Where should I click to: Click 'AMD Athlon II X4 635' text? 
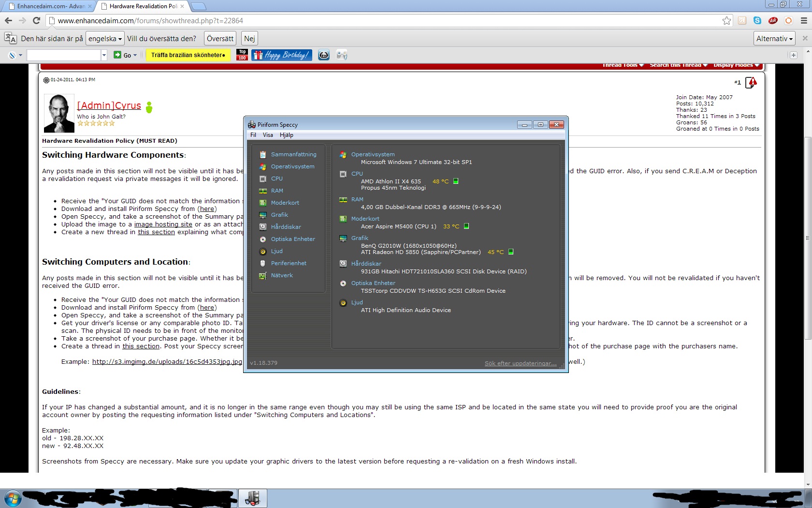tap(391, 181)
